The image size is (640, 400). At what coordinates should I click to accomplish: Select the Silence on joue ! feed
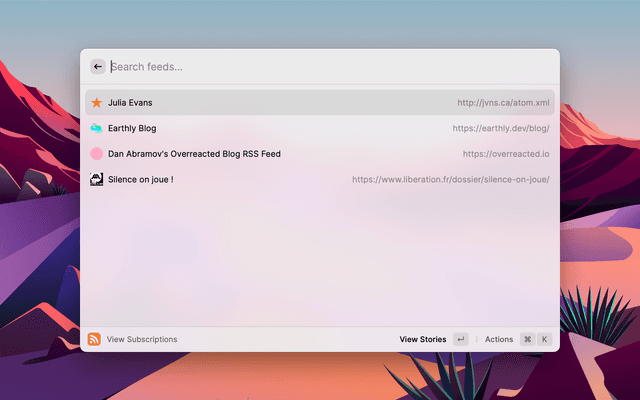(x=140, y=180)
